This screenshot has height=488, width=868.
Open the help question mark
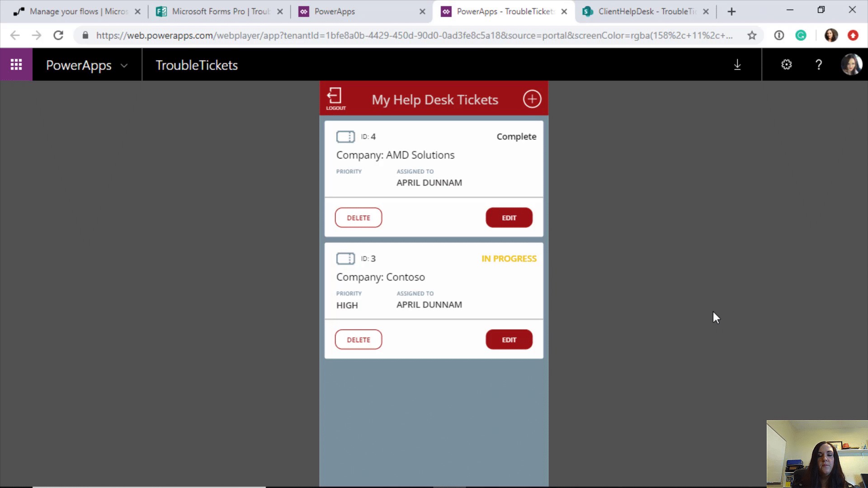click(819, 65)
